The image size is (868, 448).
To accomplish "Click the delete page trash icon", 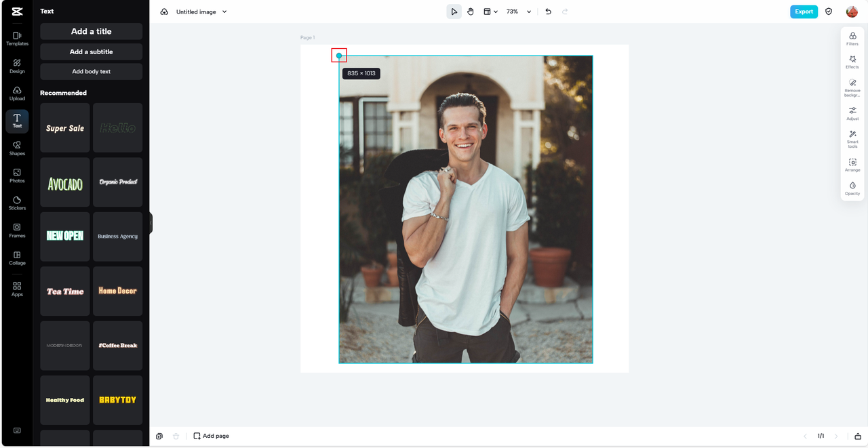I will click(176, 436).
